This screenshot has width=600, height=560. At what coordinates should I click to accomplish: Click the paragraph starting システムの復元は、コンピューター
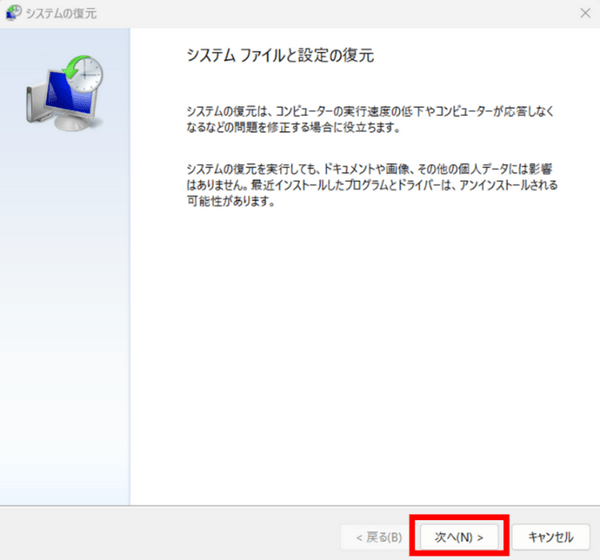370,119
